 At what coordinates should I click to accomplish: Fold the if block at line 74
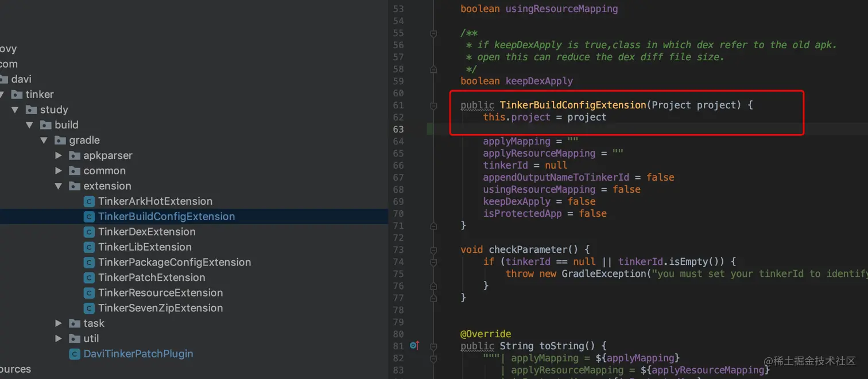[433, 262]
